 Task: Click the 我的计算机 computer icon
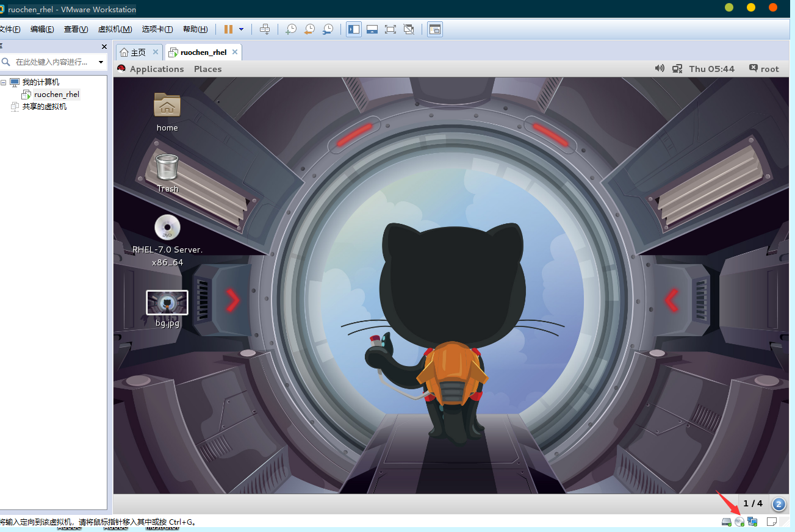[15, 82]
